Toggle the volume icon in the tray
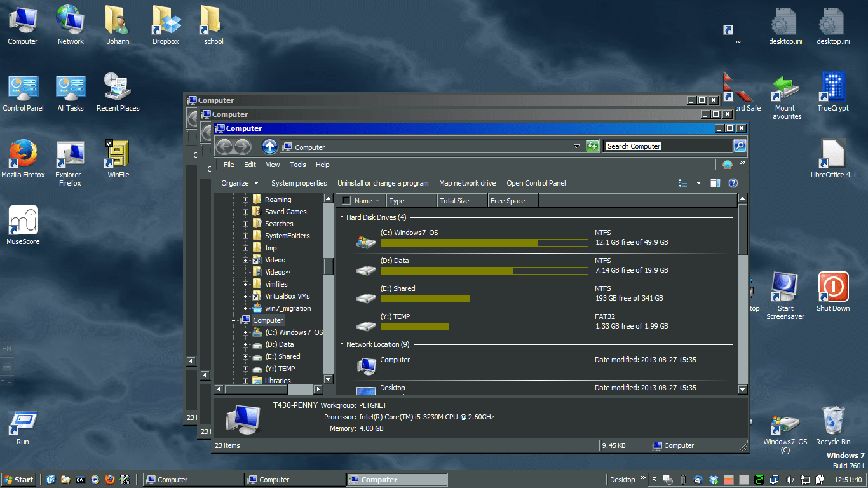 [790, 480]
